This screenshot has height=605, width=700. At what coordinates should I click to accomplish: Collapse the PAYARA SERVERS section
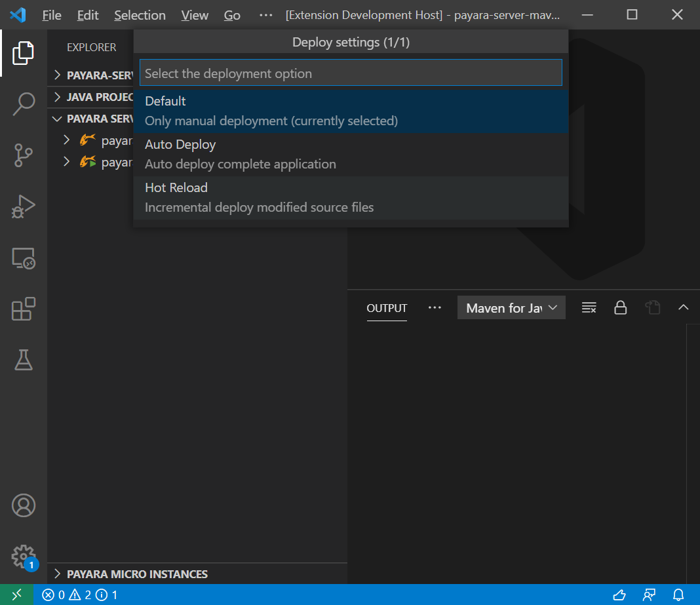click(x=96, y=119)
